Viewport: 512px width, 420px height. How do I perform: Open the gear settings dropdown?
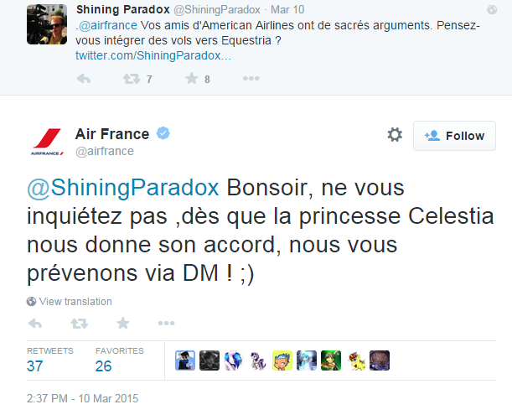[x=395, y=135]
